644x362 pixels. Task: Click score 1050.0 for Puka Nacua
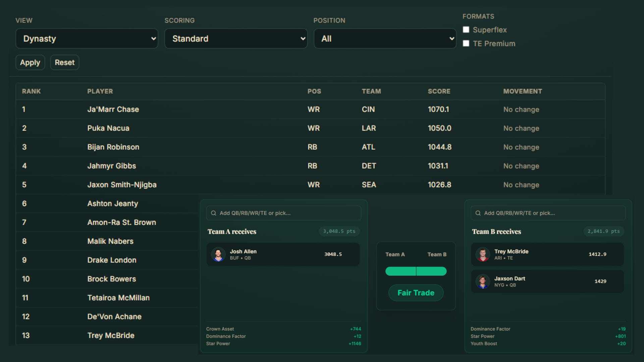(439, 128)
